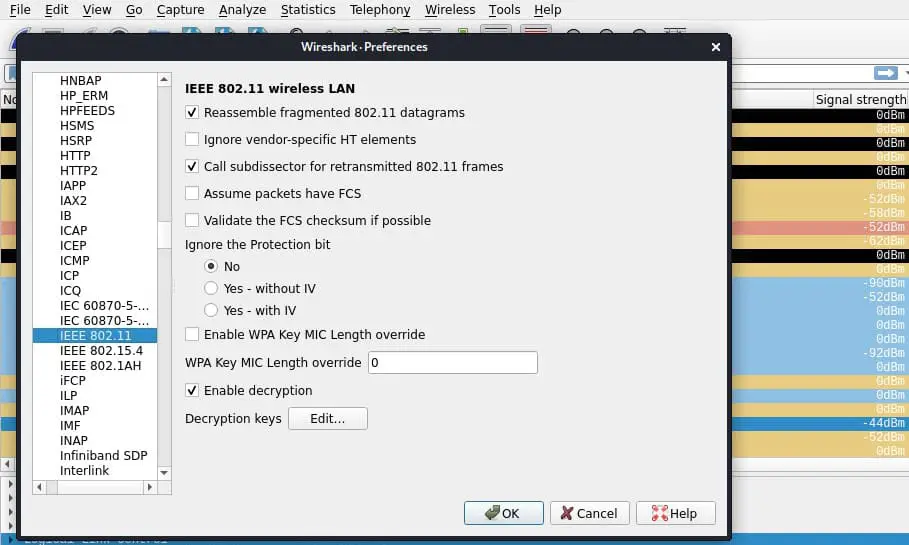909x545 pixels.
Task: Select HSRP protocol entry
Action: [75, 141]
